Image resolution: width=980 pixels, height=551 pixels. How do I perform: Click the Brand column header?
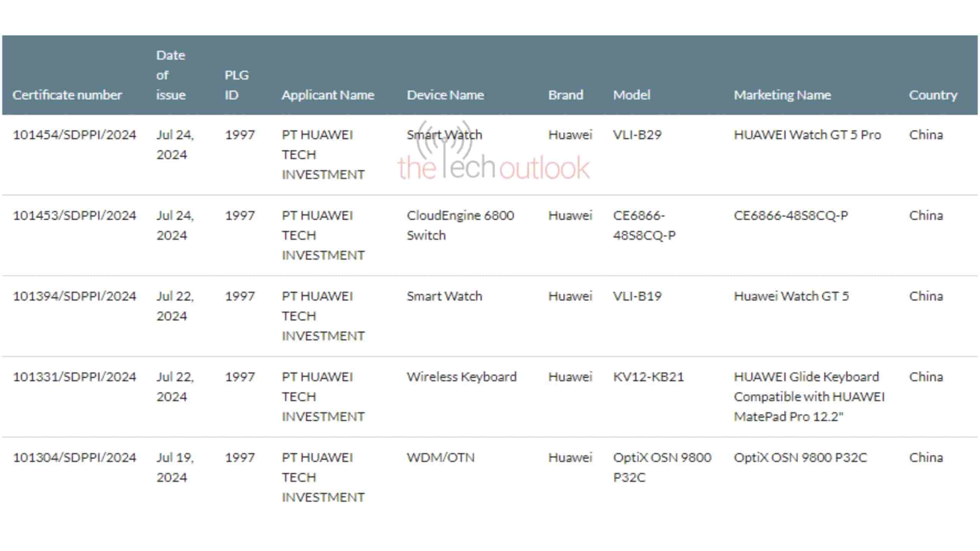click(x=565, y=95)
